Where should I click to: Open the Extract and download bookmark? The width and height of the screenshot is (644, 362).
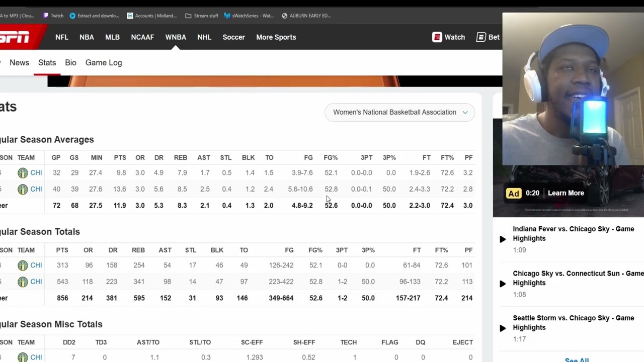tap(95, 16)
